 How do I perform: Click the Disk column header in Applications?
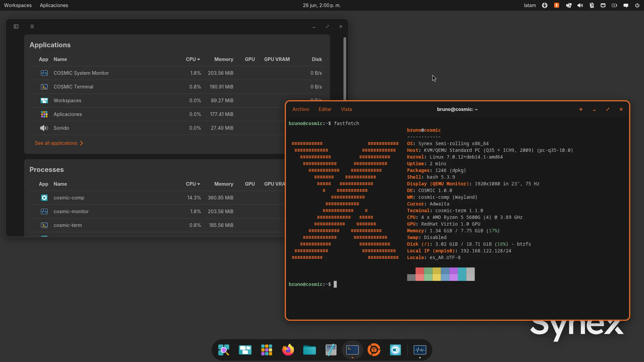(x=317, y=59)
